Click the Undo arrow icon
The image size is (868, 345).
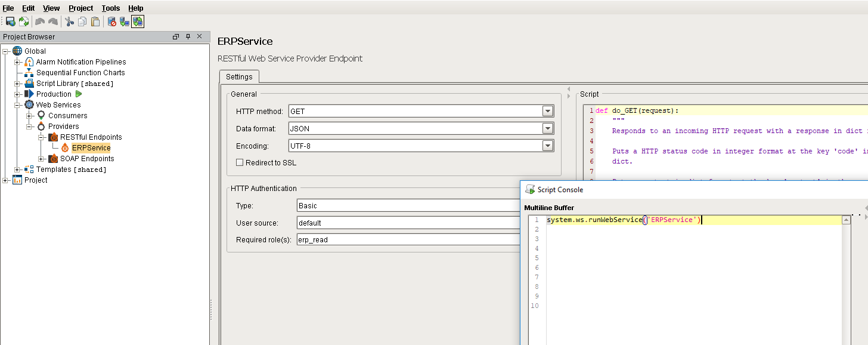tap(40, 21)
